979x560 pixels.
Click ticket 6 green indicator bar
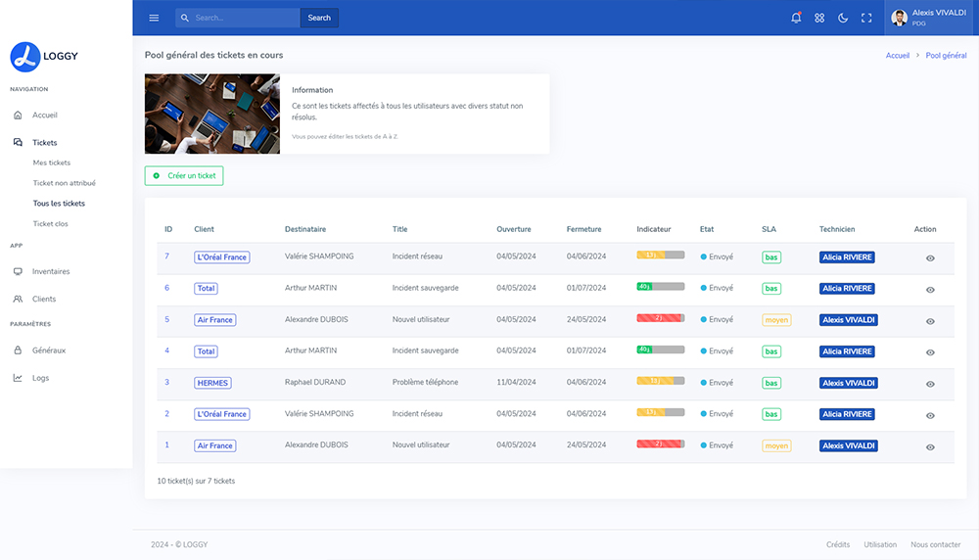[x=661, y=287]
